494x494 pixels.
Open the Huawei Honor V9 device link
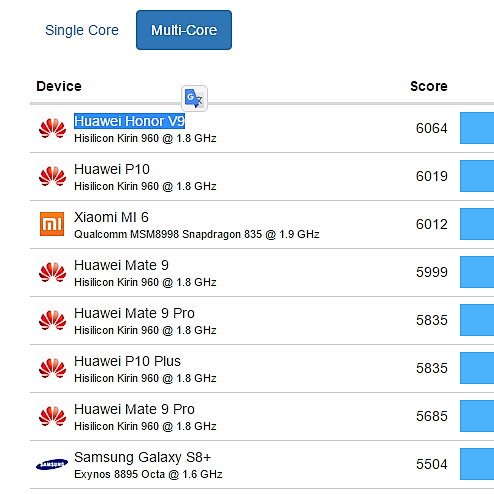click(129, 121)
